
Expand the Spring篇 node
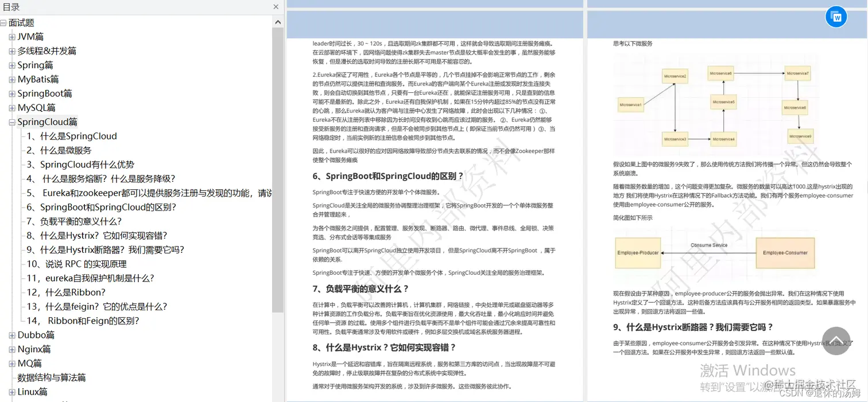click(12, 65)
